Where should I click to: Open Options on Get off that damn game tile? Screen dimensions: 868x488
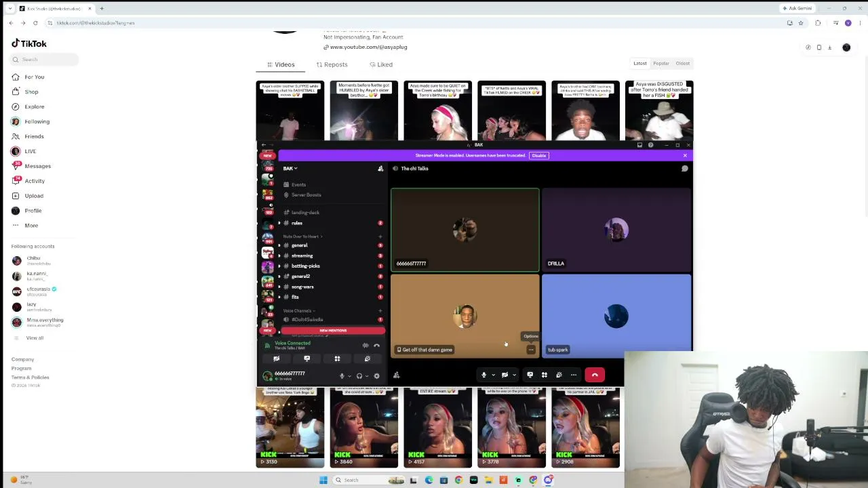(x=531, y=350)
